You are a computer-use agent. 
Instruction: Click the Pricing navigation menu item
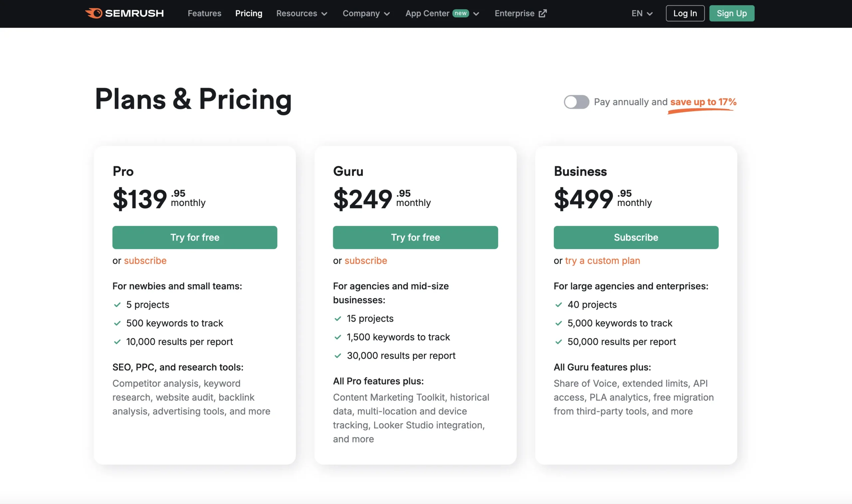[248, 13]
